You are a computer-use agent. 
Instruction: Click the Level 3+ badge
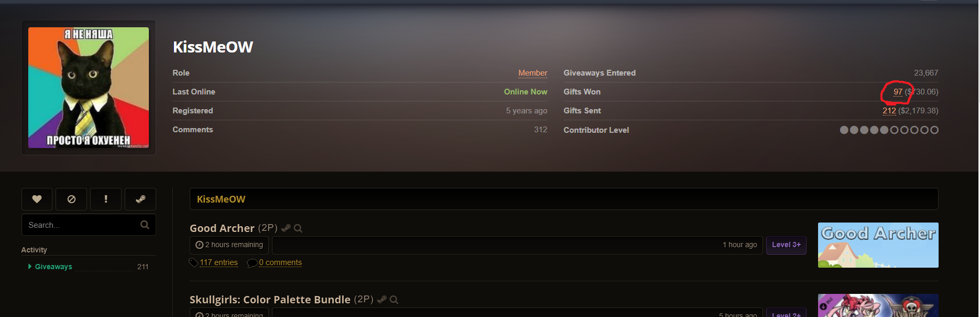(x=786, y=245)
